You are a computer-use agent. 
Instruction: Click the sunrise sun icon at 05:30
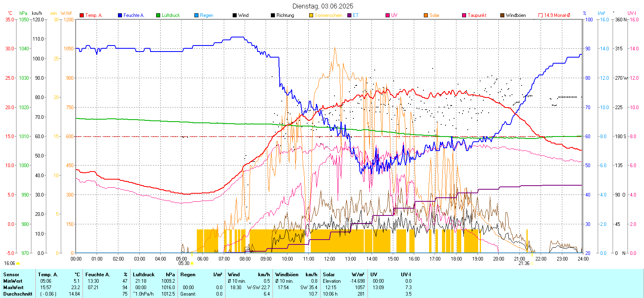[192, 263]
